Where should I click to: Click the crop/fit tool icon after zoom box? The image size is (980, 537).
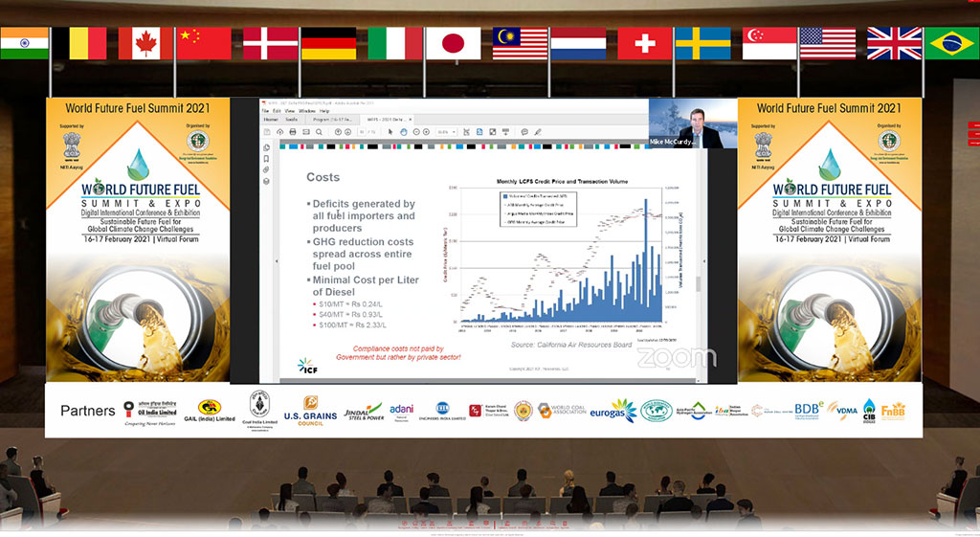coord(466,132)
